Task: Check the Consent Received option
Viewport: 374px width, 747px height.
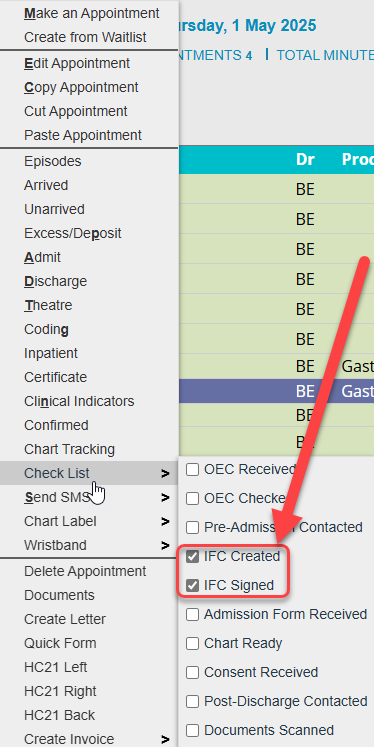Action: (192, 673)
